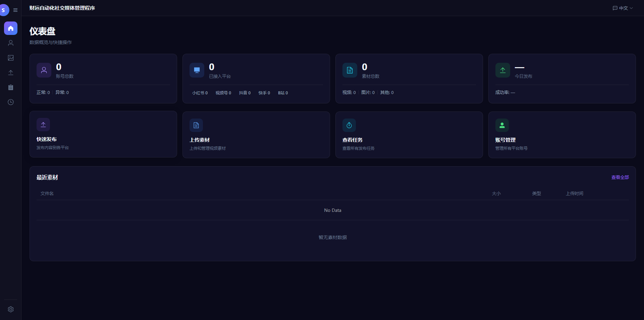Viewport: 644px width, 320px height.
Task: Open the 查看任务 quick action card
Action: coord(409,135)
